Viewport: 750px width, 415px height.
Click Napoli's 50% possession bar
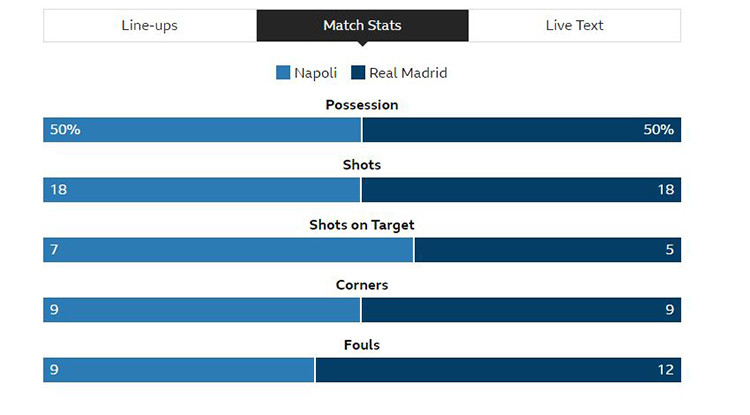coord(202,130)
